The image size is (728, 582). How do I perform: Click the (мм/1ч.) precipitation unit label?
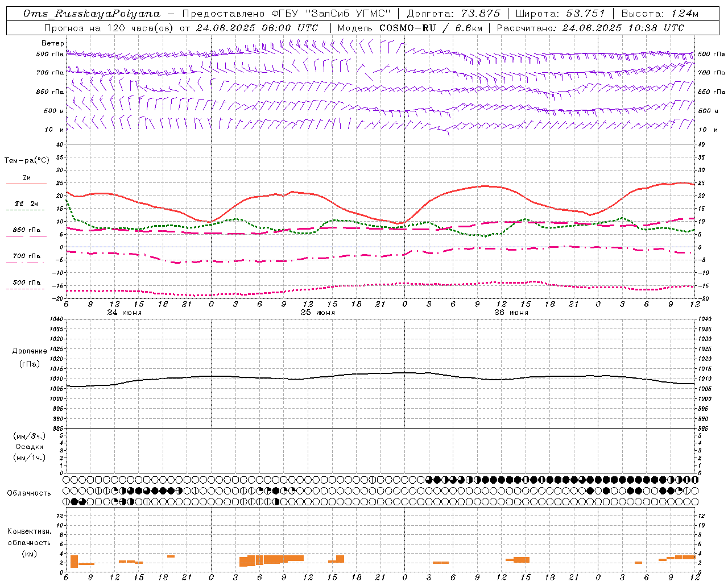30,458
